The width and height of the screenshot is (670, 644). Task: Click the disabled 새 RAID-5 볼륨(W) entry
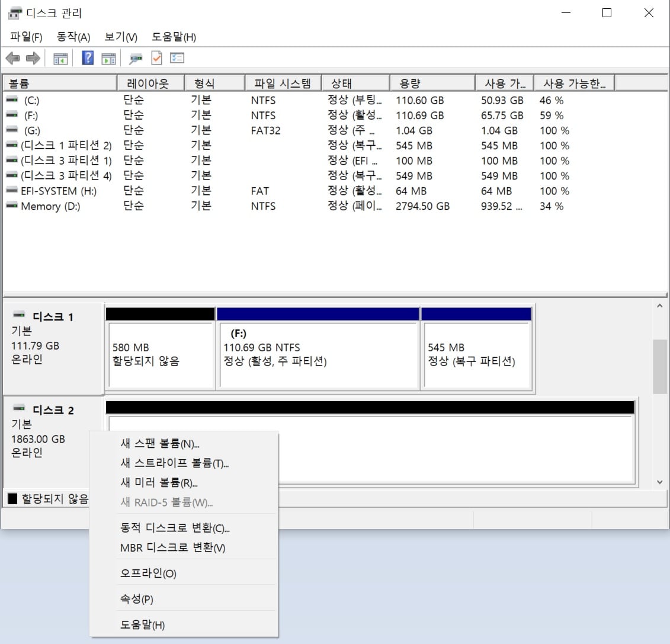[x=184, y=502]
